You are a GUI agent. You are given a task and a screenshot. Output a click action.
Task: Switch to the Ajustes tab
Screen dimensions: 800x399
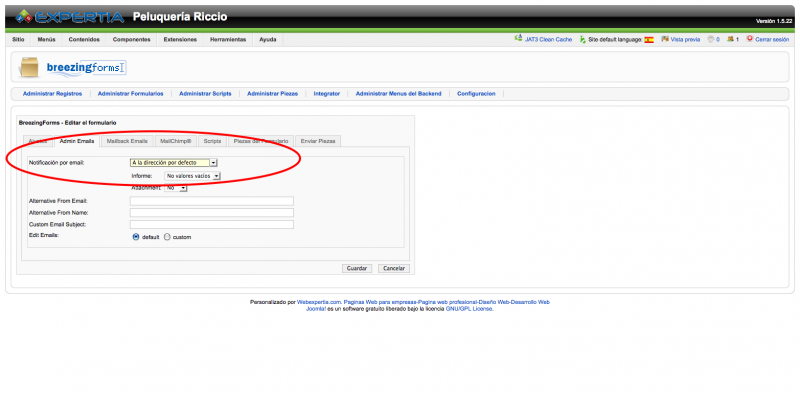pos(38,141)
